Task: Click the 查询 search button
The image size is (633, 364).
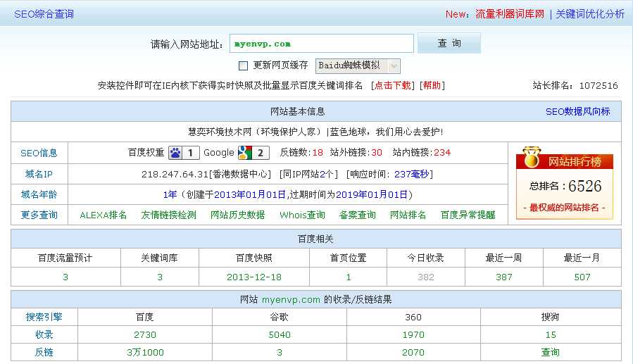Action: click(449, 43)
